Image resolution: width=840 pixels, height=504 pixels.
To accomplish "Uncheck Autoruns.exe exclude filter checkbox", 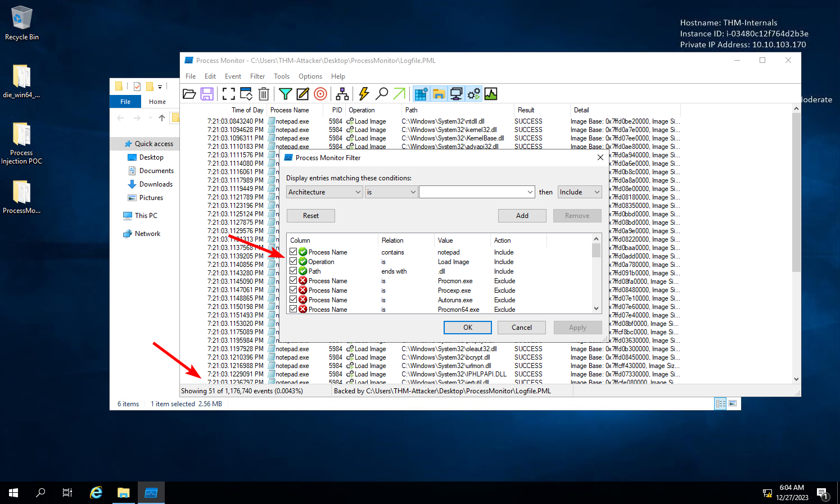I will pos(293,299).
